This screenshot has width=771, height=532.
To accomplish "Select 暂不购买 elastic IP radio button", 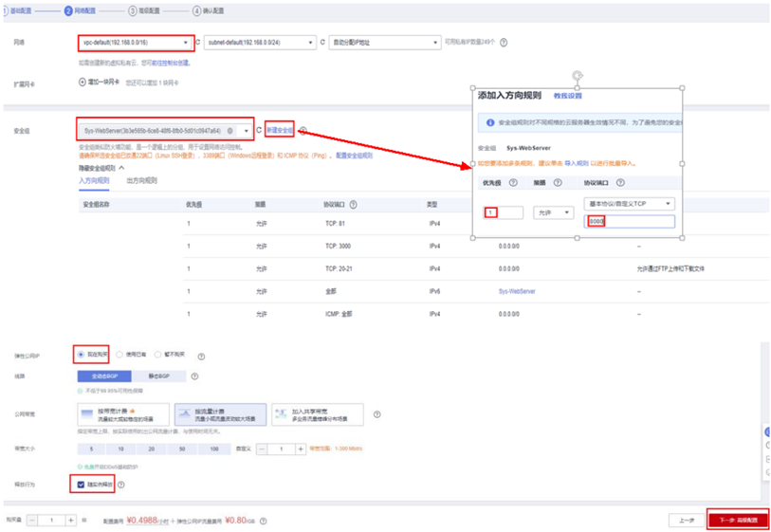I will (x=157, y=354).
